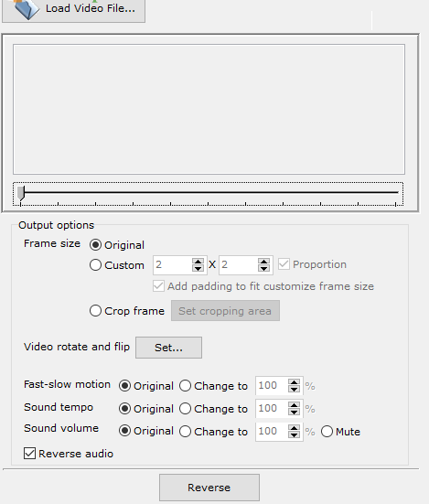Decrease custom frame height with down arrow
This screenshot has width=429, height=504.
click(x=263, y=268)
